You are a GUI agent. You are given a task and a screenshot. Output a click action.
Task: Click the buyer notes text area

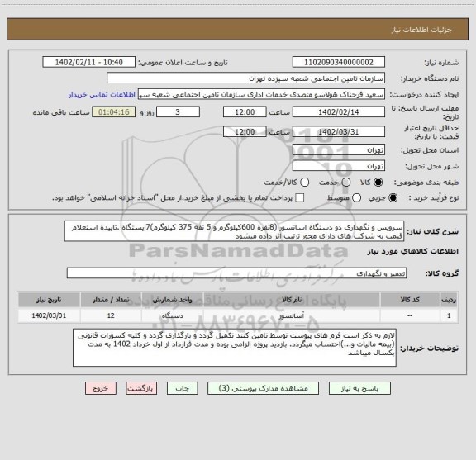click(x=235, y=348)
